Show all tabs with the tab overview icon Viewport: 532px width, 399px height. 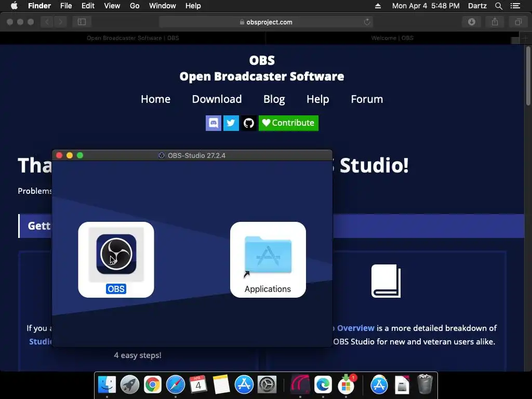pos(518,22)
